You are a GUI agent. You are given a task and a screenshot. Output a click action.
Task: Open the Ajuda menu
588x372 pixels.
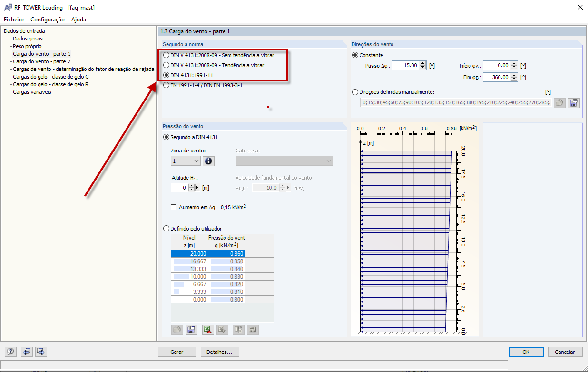[x=78, y=20]
